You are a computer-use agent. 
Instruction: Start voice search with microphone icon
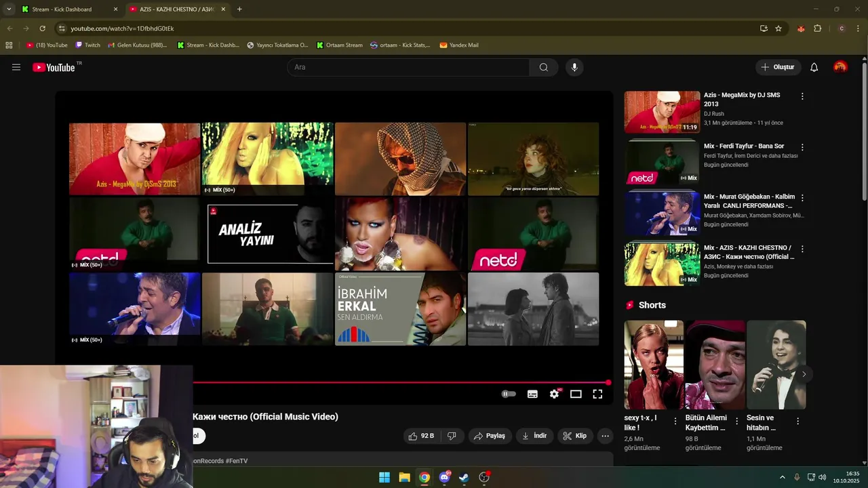pos(574,67)
